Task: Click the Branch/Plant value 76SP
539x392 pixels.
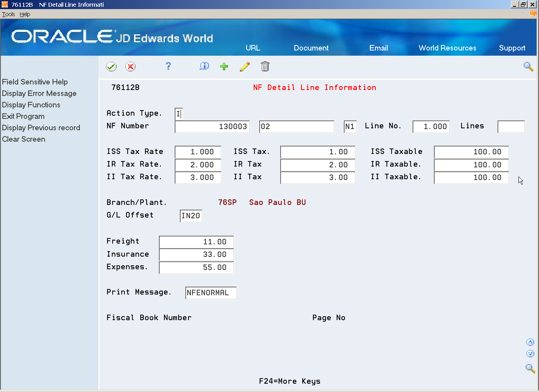Action: point(227,203)
